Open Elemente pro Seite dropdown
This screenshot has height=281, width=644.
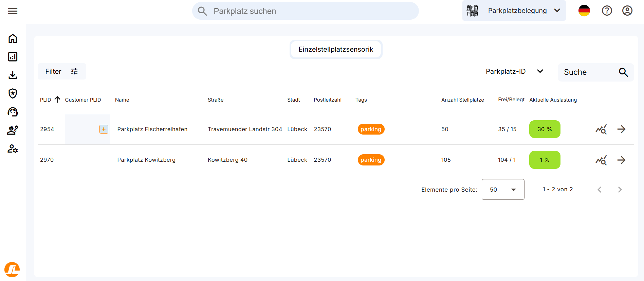tap(502, 190)
